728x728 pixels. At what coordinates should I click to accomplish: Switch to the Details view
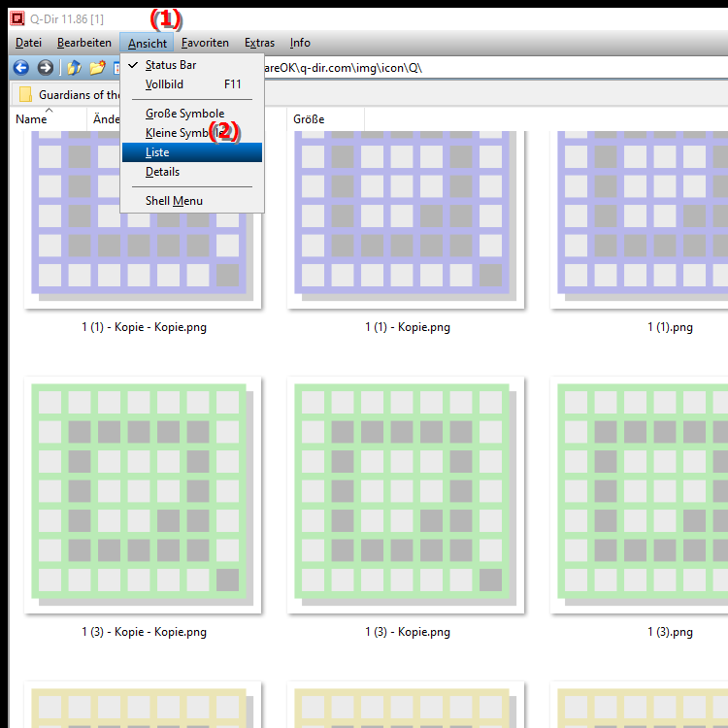pos(192,172)
